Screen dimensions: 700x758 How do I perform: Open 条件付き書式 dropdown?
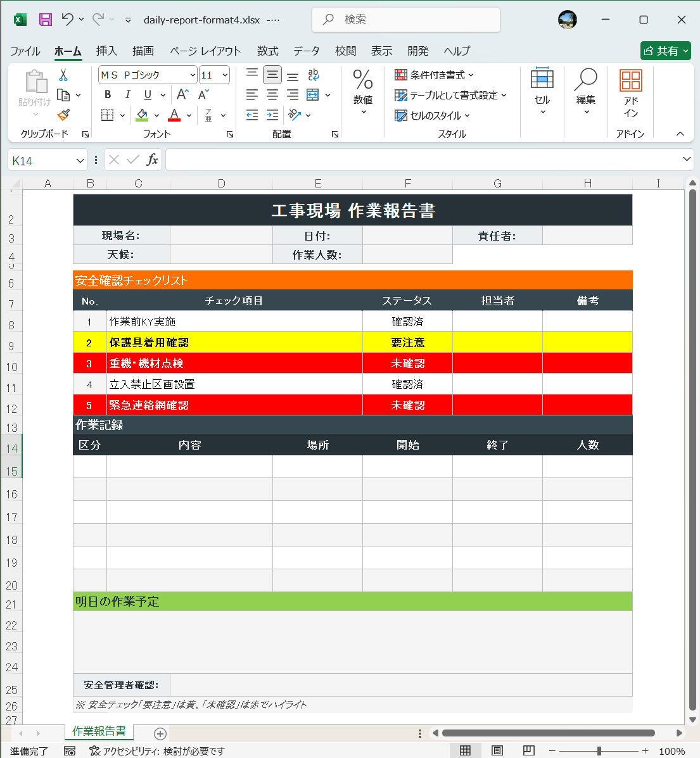(x=434, y=75)
